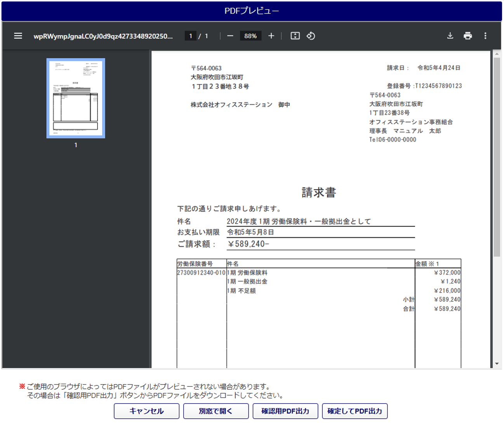Click the PDF file name in toolbar
This screenshot has width=504, height=437.
tap(103, 36)
